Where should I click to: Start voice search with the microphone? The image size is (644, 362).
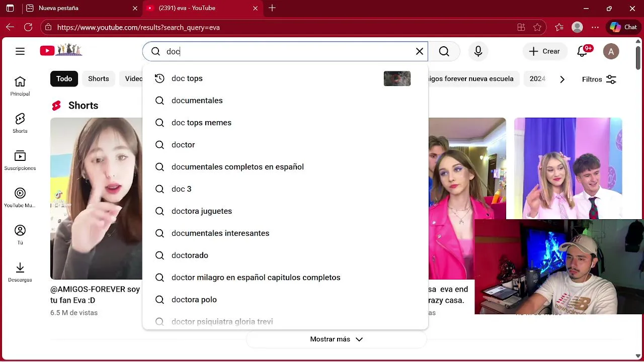point(478,51)
